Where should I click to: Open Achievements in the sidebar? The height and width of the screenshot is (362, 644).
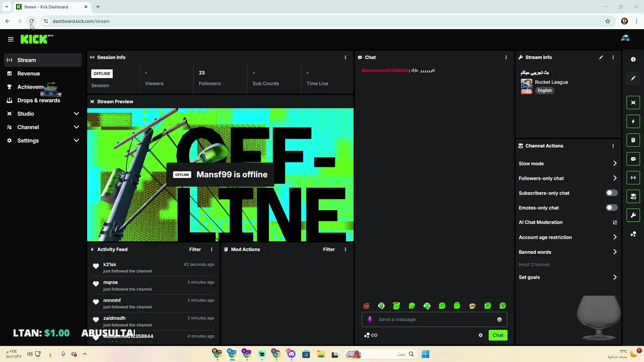(43, 87)
